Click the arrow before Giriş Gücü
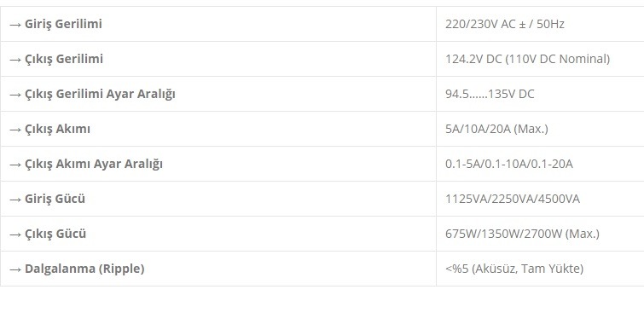 point(15,200)
